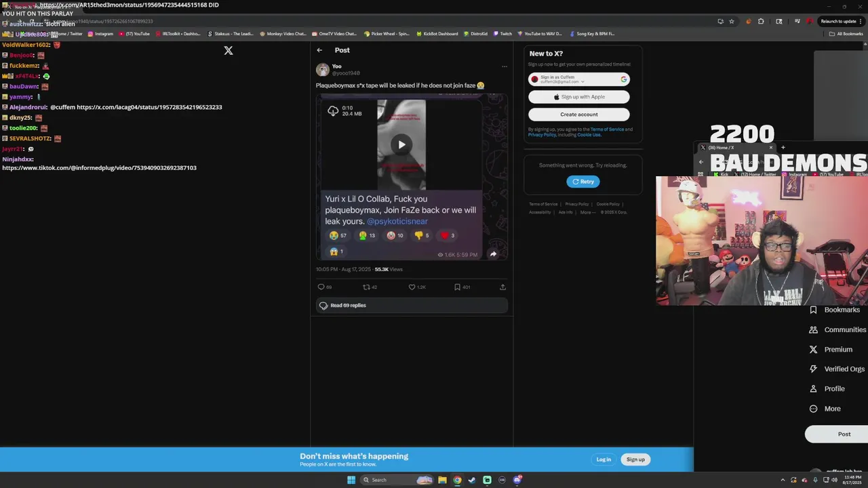Click the Post button in the X sidebar
Screen dimensions: 868x488
coord(837,434)
